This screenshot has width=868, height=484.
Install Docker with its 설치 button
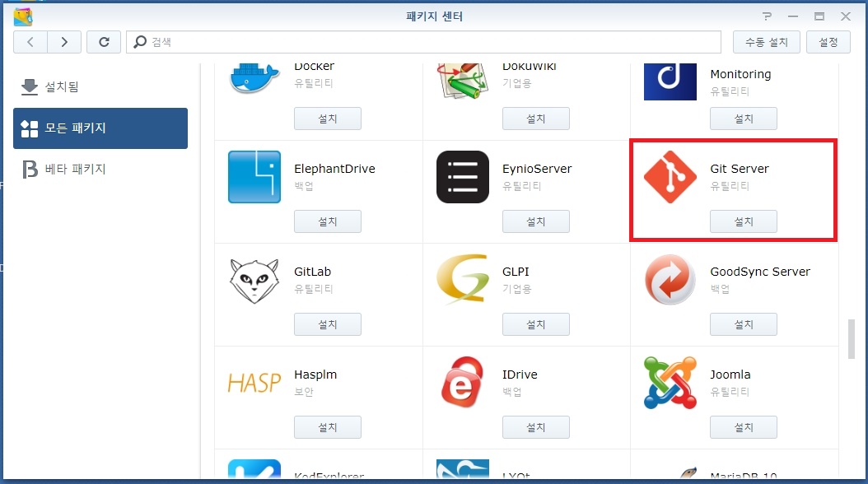pyautogui.click(x=328, y=119)
